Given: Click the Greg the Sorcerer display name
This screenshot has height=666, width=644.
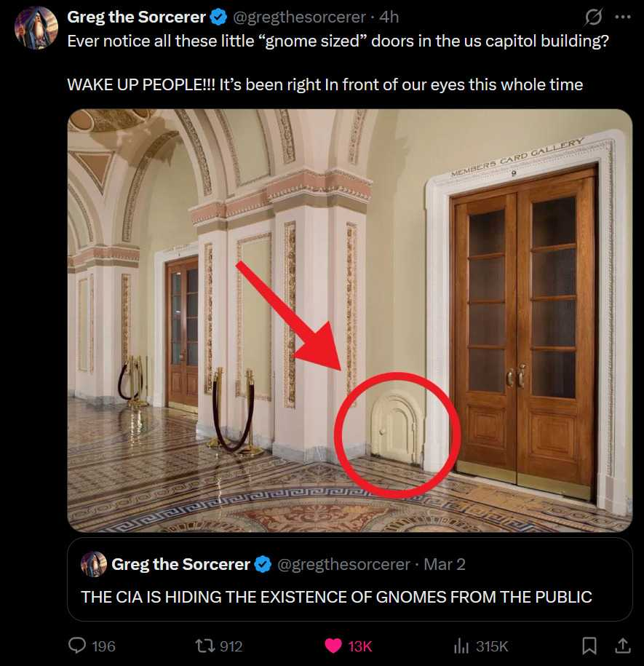Looking at the screenshot, I should click(x=136, y=17).
